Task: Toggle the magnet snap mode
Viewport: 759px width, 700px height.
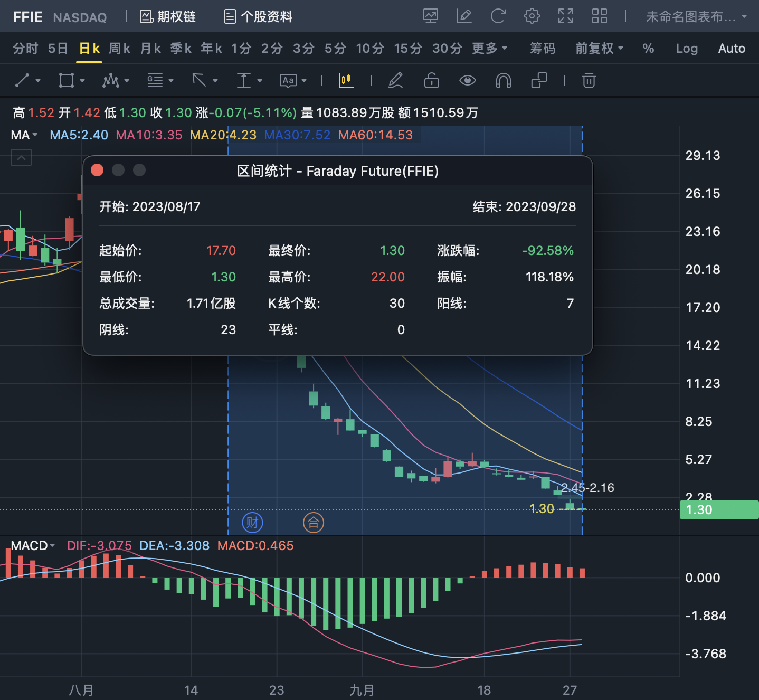Action: [x=504, y=81]
